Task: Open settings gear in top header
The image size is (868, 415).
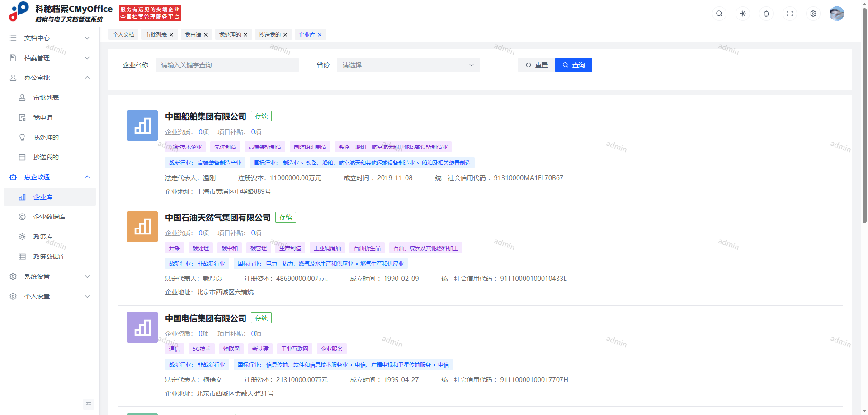Action: point(813,14)
